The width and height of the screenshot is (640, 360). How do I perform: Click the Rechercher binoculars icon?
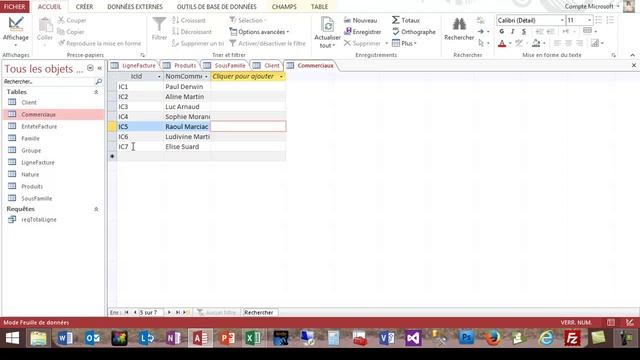pyautogui.click(x=459, y=24)
